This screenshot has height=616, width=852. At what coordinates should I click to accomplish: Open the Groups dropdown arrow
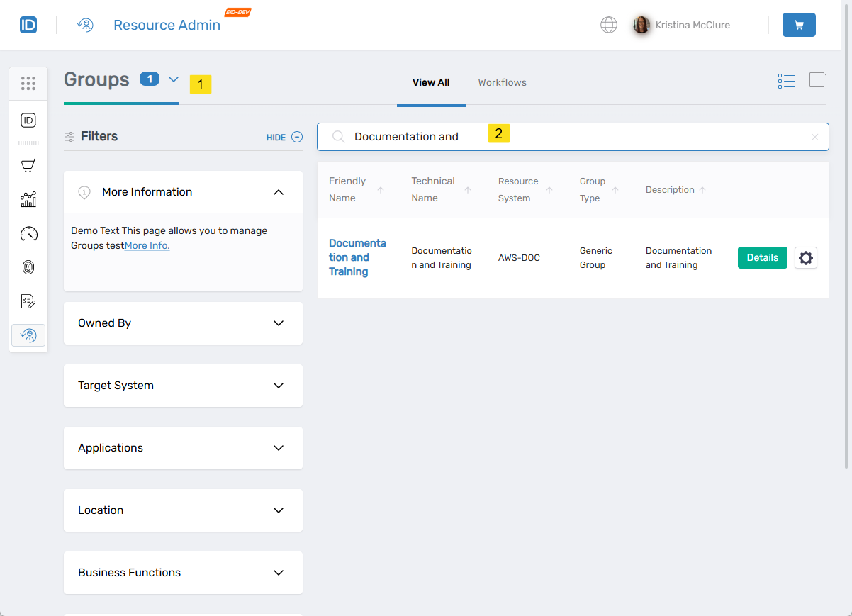[x=174, y=81]
